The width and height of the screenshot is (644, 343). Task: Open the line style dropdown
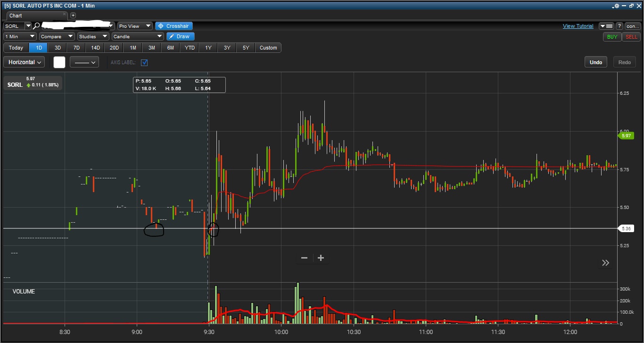(84, 62)
